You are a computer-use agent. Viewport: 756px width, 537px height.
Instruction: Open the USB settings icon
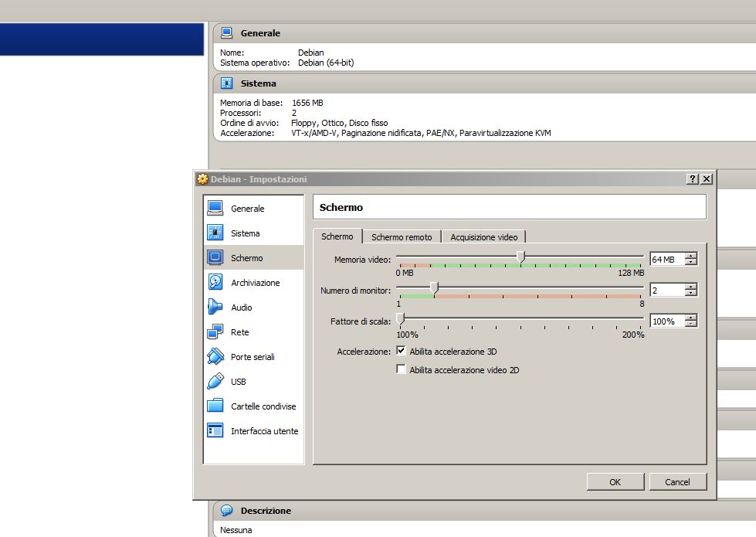(x=216, y=381)
